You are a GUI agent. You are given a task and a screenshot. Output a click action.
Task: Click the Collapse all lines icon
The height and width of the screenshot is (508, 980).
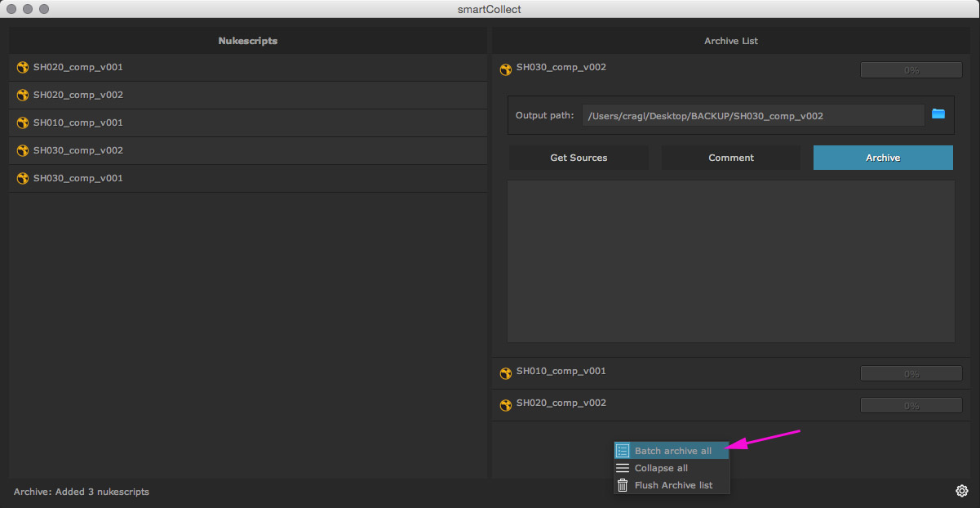click(623, 468)
